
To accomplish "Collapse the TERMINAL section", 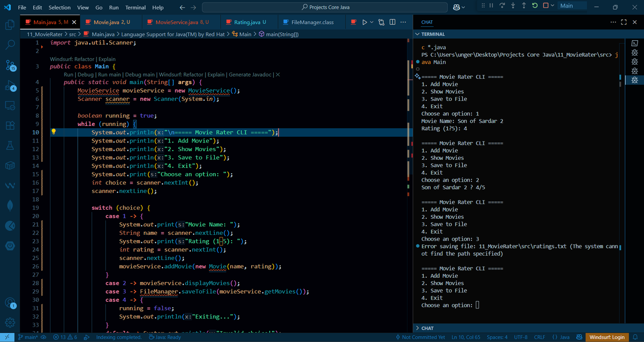I will click(418, 34).
